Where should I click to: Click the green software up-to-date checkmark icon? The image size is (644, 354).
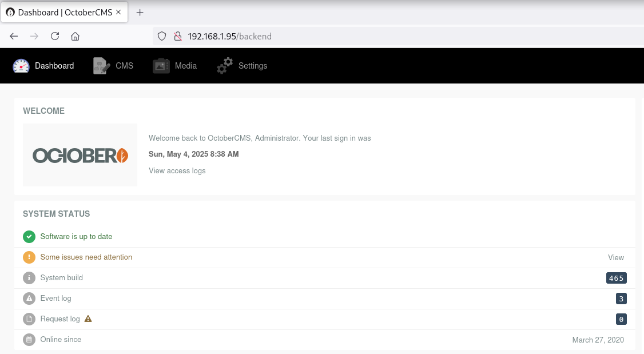(x=29, y=237)
